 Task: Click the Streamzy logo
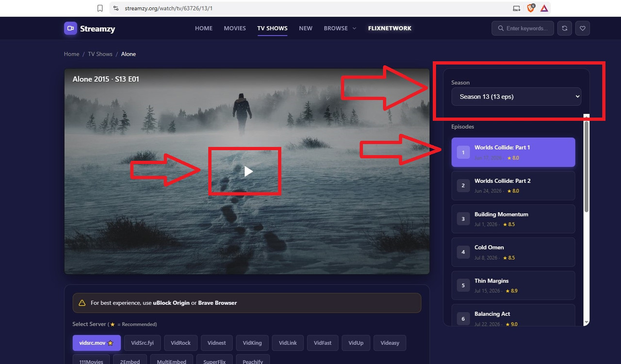90,29
